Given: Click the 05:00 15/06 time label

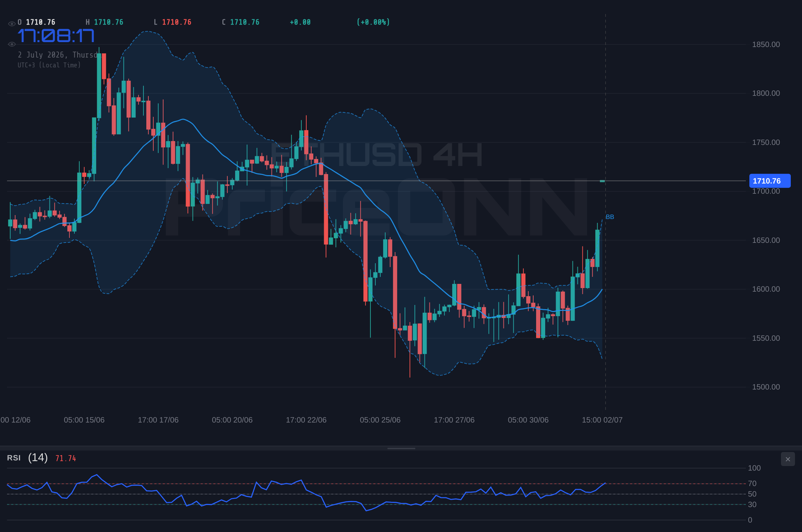Looking at the screenshot, I should [x=84, y=420].
